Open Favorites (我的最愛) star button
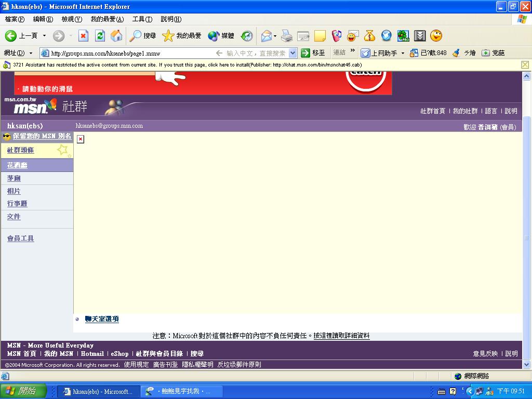This screenshot has height=399, width=532. coord(182,36)
